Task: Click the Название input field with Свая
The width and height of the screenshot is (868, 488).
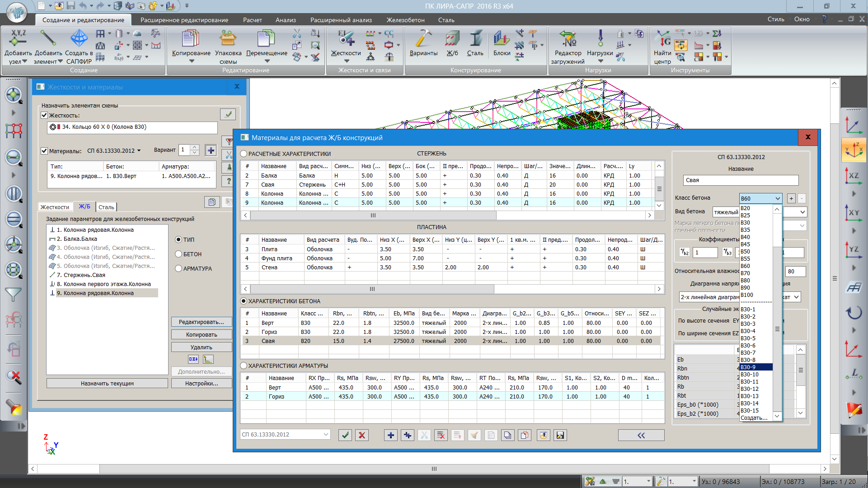Action: point(740,180)
